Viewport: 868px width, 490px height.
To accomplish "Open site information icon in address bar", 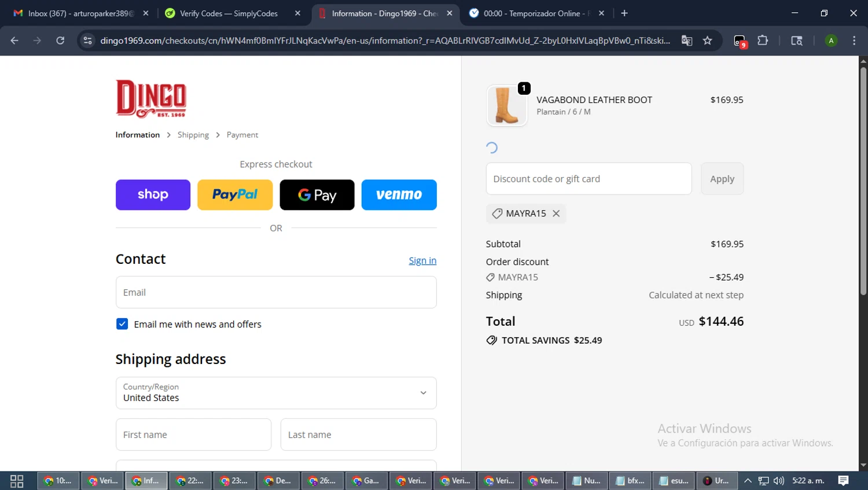I will tap(87, 40).
